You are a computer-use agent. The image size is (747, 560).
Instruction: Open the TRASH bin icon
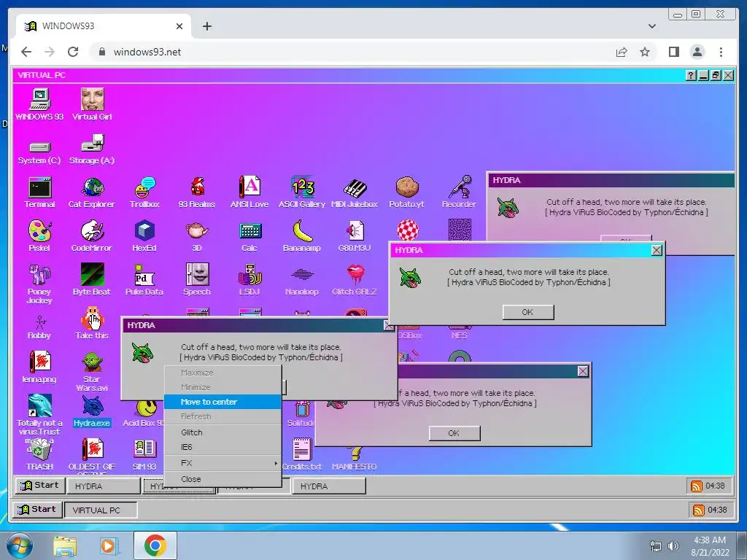point(39,455)
